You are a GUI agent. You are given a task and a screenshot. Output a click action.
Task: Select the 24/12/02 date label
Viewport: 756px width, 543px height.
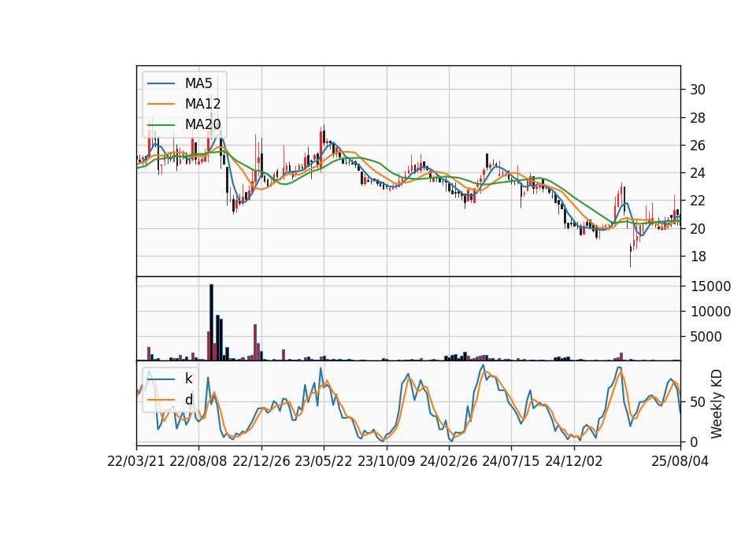coord(574,461)
